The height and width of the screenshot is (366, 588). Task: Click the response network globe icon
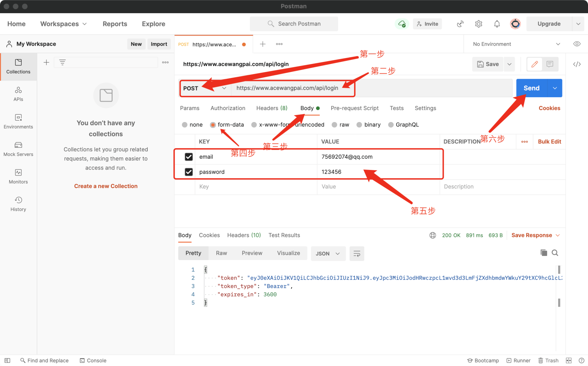pyautogui.click(x=433, y=235)
